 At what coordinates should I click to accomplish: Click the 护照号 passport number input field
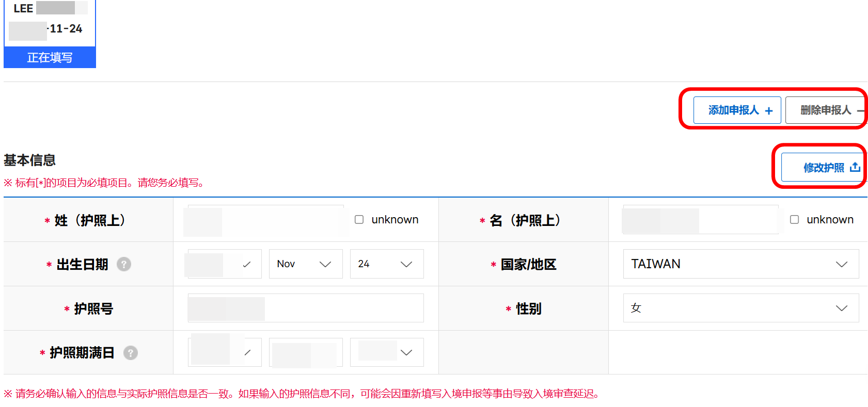[x=306, y=308]
